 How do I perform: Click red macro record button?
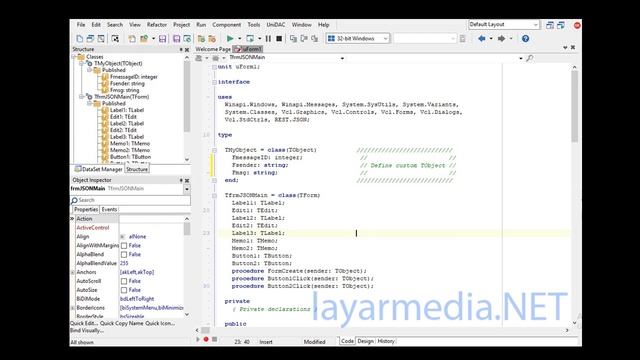pos(206,339)
